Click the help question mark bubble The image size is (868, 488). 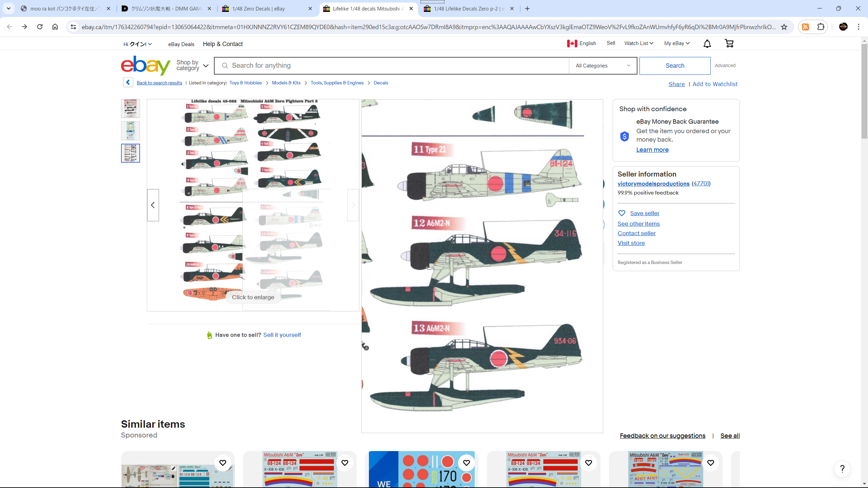coord(842,469)
